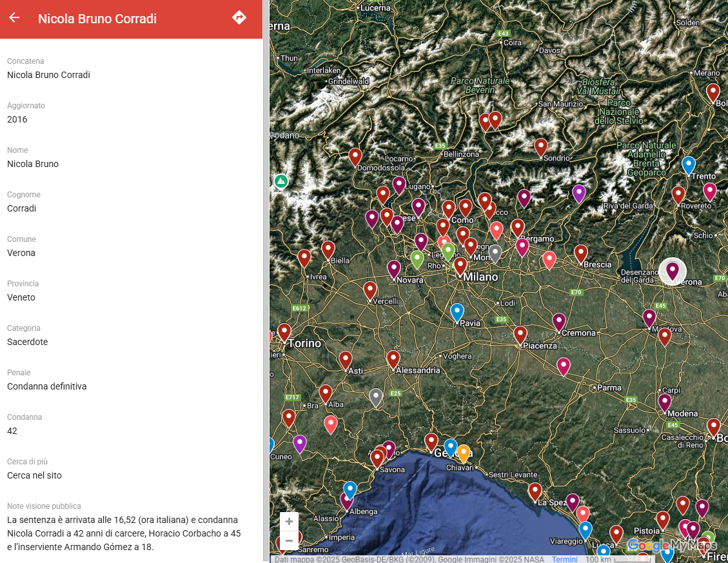
Task: Click the red pin above Piacenza
Action: (520, 334)
